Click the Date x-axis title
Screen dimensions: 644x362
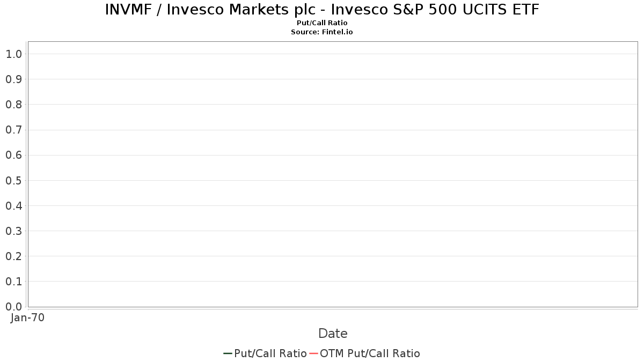pyautogui.click(x=333, y=334)
